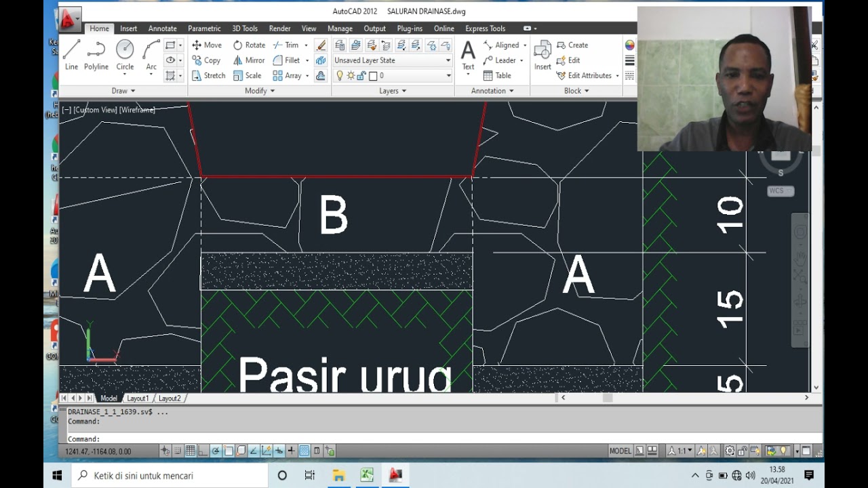Expand the Layers panel
Screen dimensions: 868x488
click(x=393, y=91)
